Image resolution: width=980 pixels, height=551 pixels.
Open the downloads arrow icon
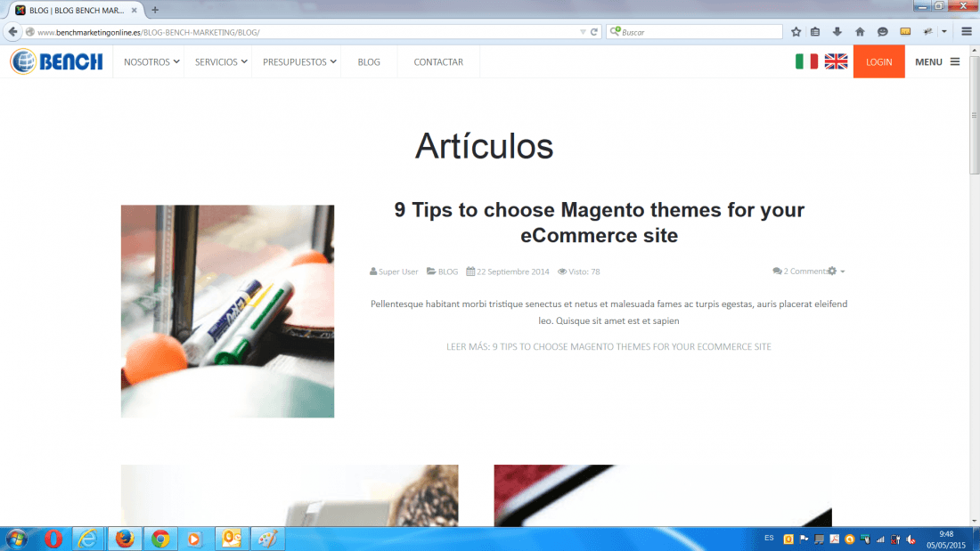click(837, 32)
